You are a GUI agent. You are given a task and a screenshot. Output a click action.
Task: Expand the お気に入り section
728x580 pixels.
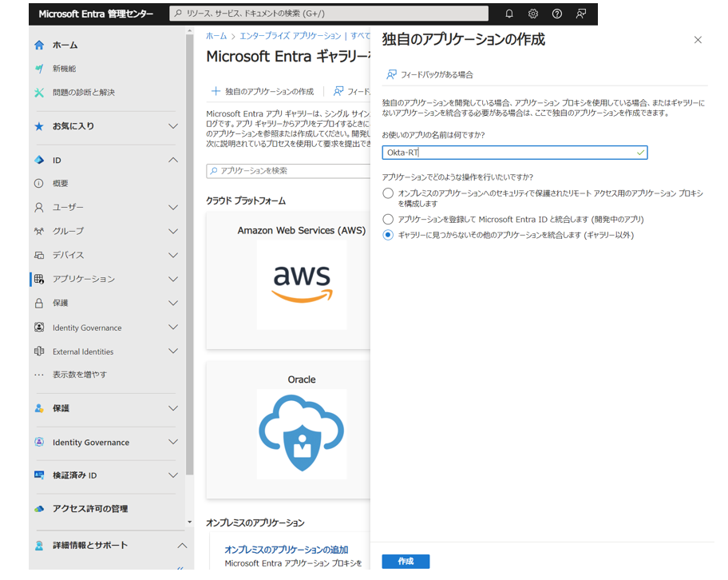click(x=175, y=125)
